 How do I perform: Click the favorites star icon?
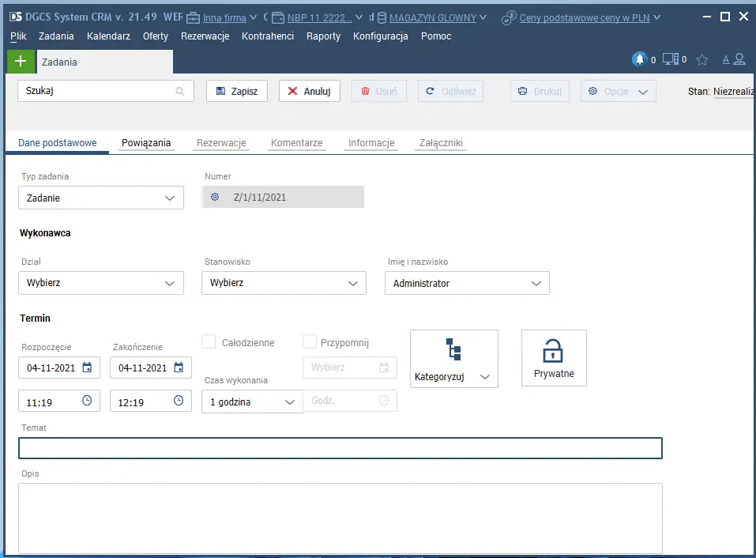coord(702,59)
